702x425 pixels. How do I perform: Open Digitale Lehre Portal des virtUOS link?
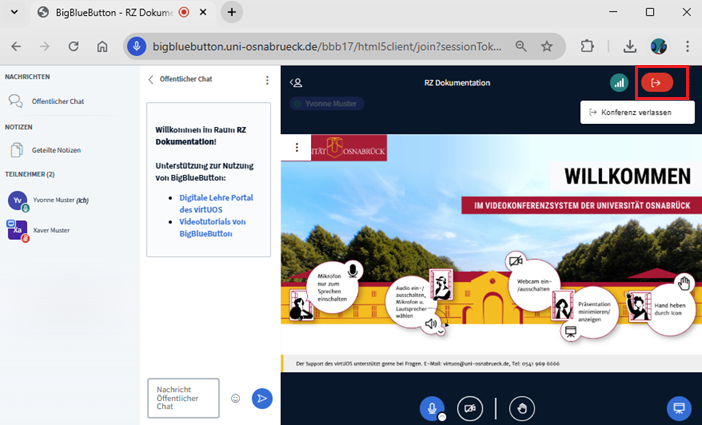point(216,203)
